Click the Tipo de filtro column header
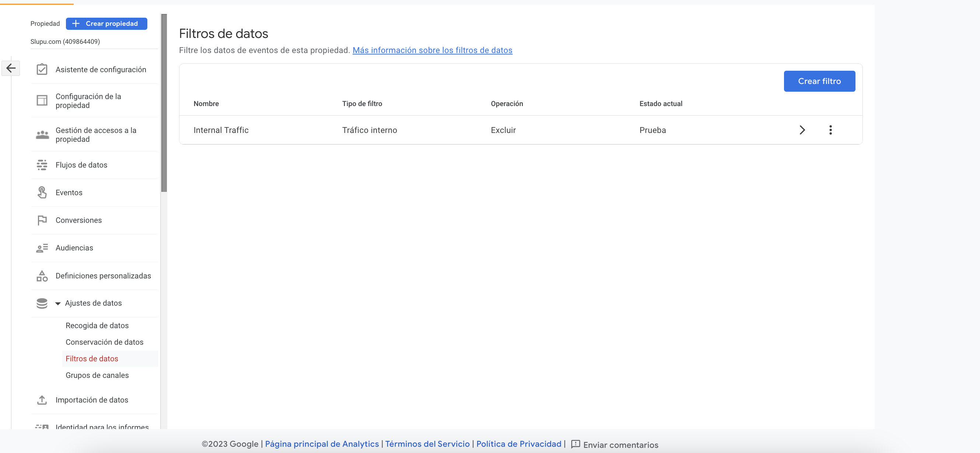This screenshot has width=980, height=453. click(x=362, y=103)
